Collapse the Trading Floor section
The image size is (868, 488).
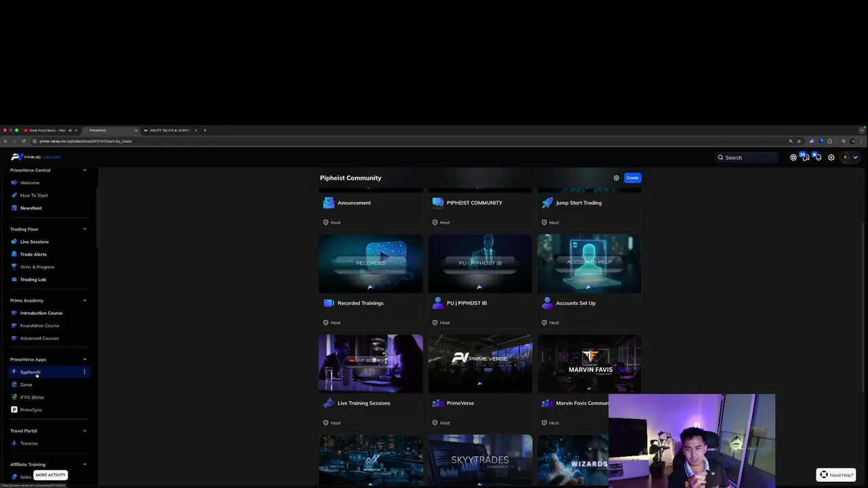point(85,229)
